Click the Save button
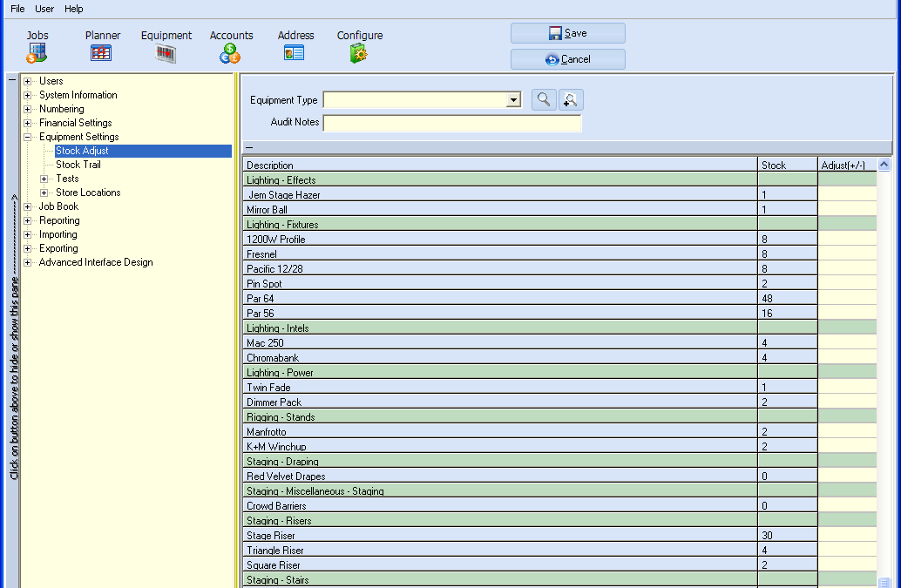 (x=567, y=33)
